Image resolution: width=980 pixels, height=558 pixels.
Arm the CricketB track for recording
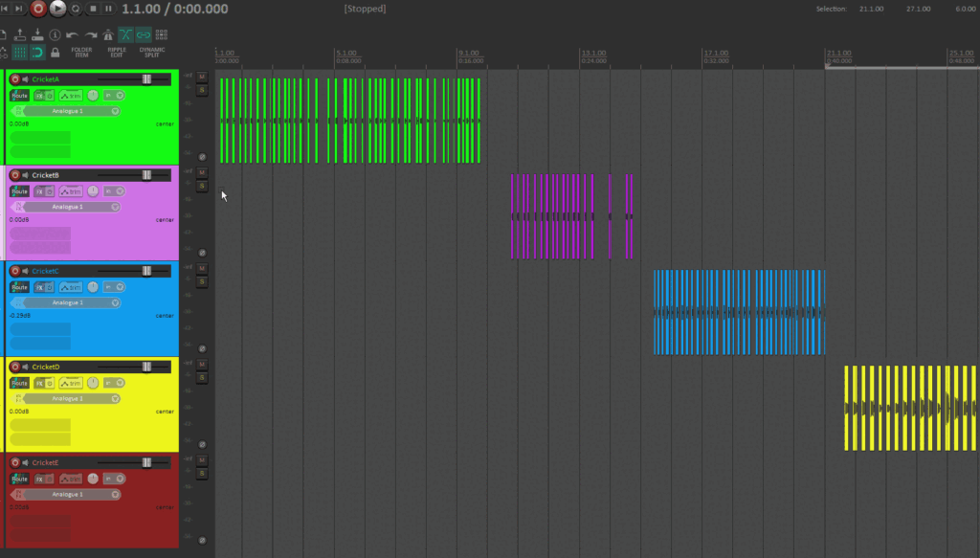(x=15, y=175)
